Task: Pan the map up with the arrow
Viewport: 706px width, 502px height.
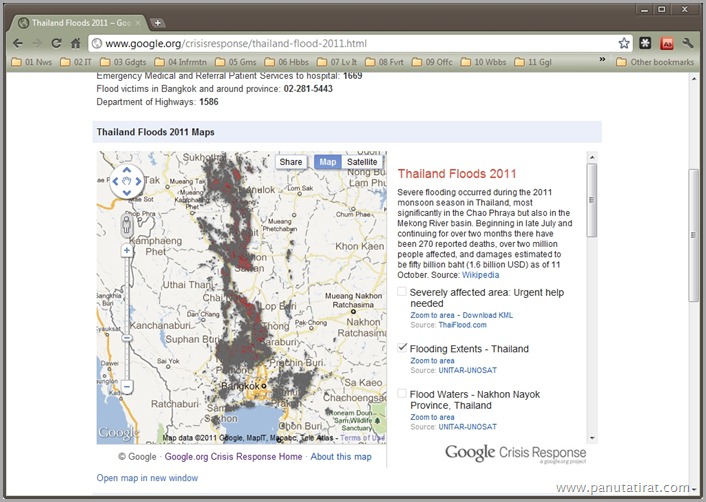Action: [127, 170]
